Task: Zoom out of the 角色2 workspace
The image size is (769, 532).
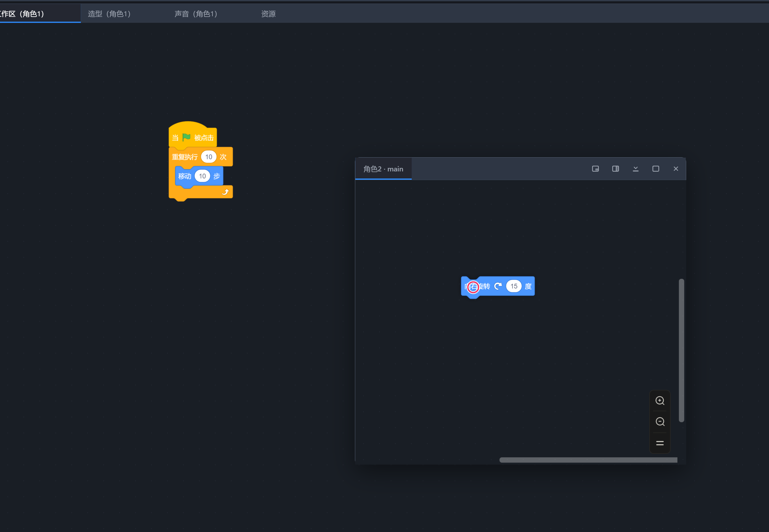Action: [x=660, y=422]
